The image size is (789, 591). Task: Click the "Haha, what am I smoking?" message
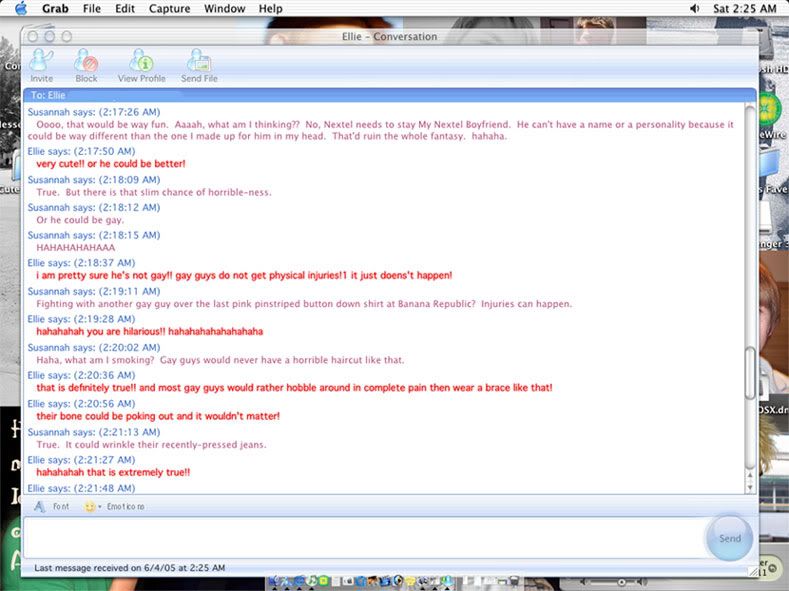pos(220,360)
